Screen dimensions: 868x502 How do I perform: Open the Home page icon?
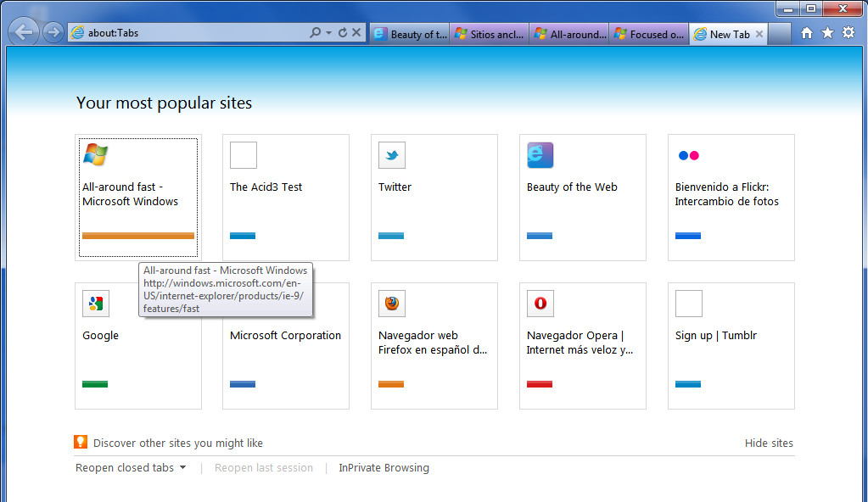[807, 33]
